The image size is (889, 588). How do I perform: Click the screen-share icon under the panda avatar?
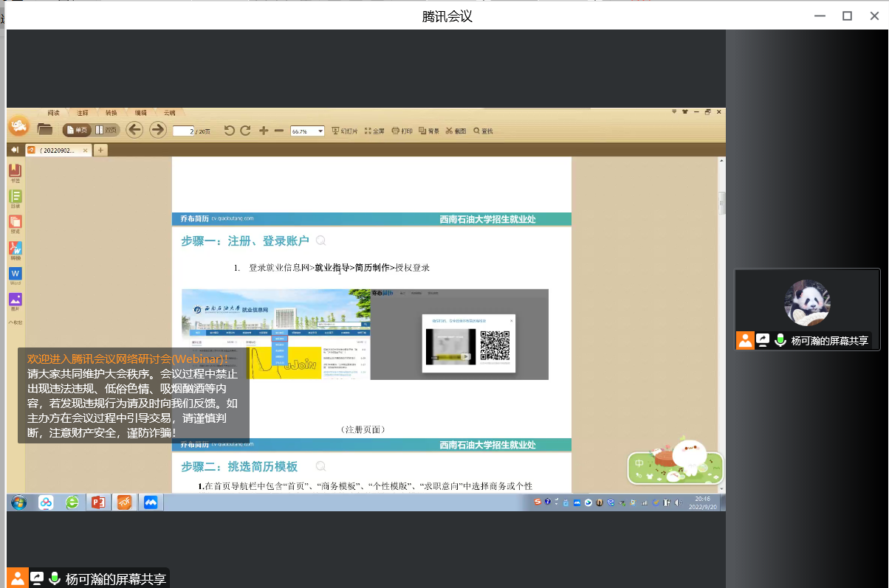(x=763, y=340)
